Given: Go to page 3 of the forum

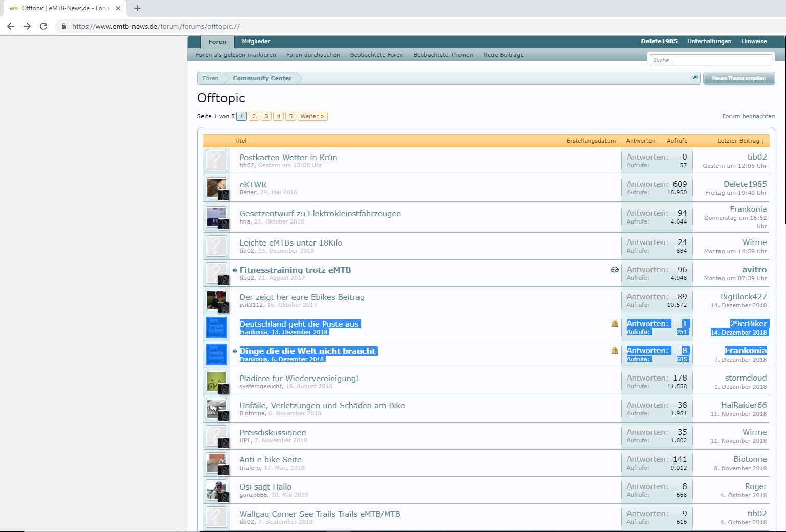Looking at the screenshot, I should point(266,116).
